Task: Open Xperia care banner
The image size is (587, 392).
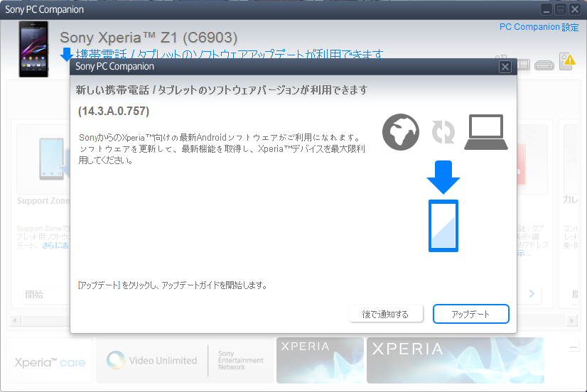Action: (x=50, y=361)
